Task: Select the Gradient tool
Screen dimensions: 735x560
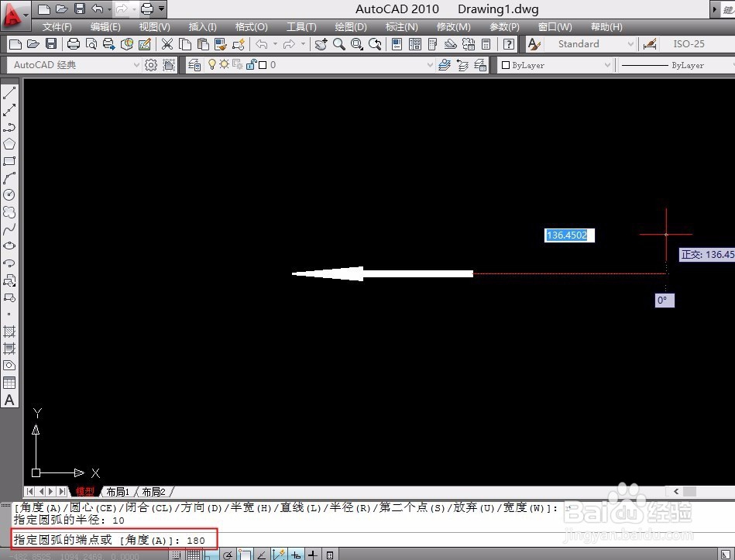Action: click(x=9, y=349)
